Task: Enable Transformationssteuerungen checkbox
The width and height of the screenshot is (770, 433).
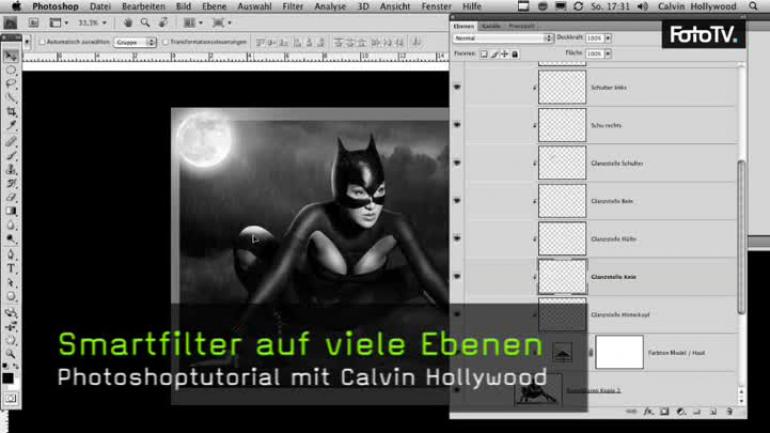Action: click(165, 42)
